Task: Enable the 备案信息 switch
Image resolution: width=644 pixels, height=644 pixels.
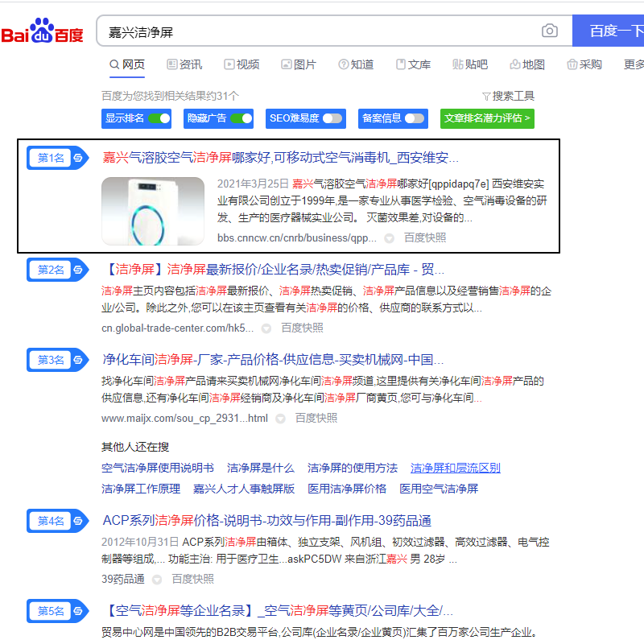Action: coord(415,118)
